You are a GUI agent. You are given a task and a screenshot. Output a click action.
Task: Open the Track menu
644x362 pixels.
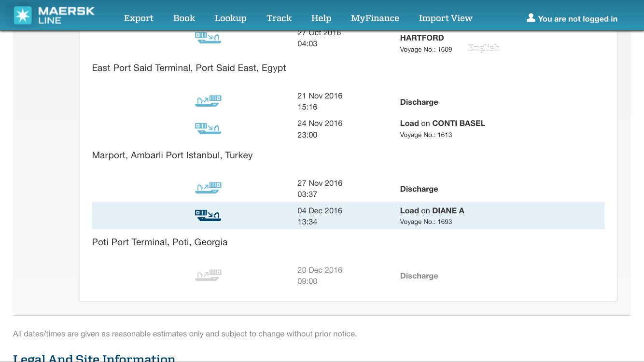pos(279,18)
